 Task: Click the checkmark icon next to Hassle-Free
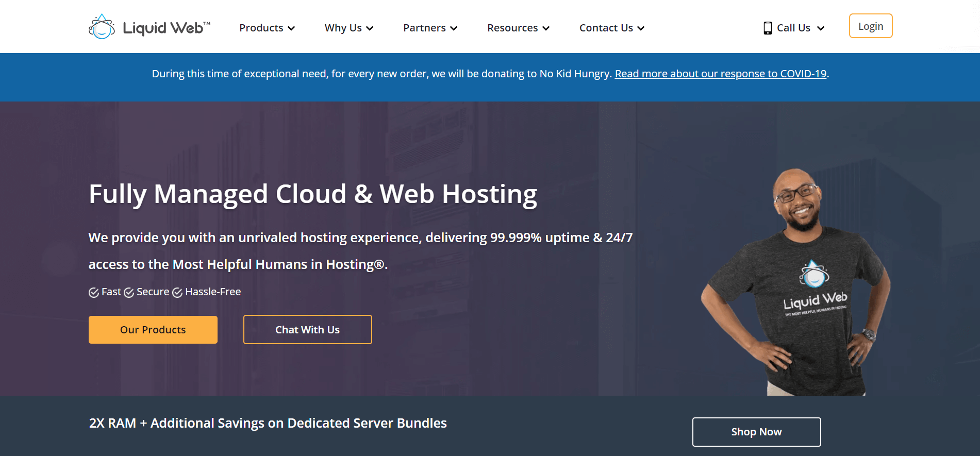coord(177,293)
